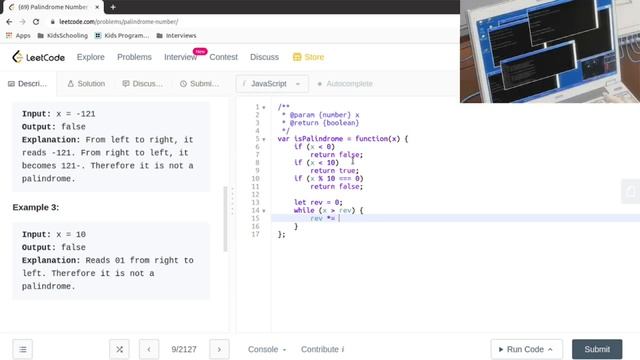The height and width of the screenshot is (360, 640).
Task: Click the 'var isPalindrome' function line
Action: click(343, 139)
